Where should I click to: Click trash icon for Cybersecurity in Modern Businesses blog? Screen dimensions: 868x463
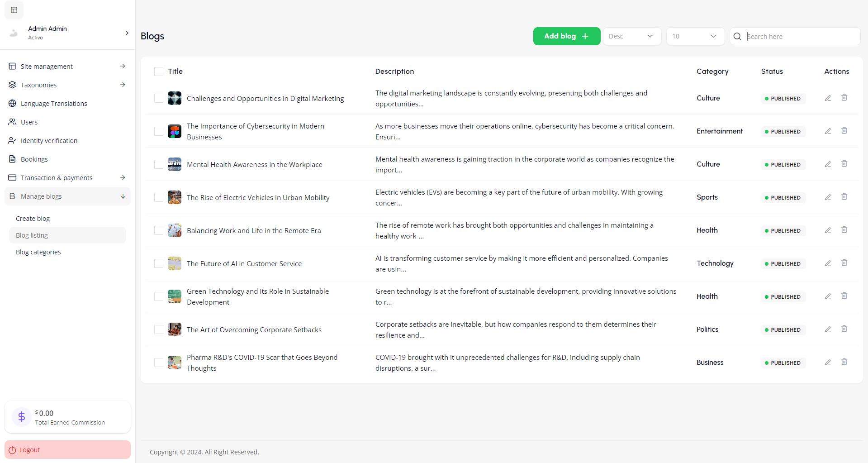point(844,131)
